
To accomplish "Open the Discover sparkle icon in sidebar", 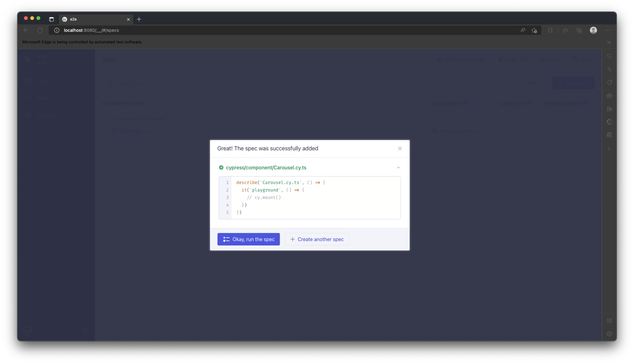I will point(609,69).
